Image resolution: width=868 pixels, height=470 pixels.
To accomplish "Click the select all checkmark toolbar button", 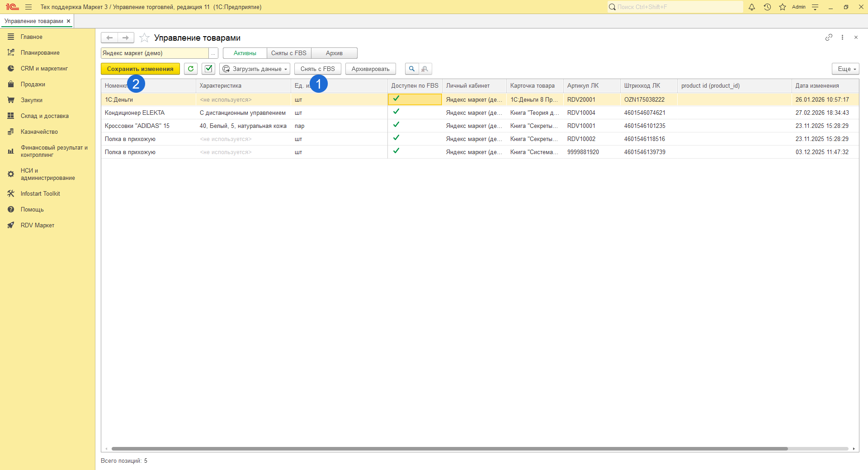I will (208, 69).
